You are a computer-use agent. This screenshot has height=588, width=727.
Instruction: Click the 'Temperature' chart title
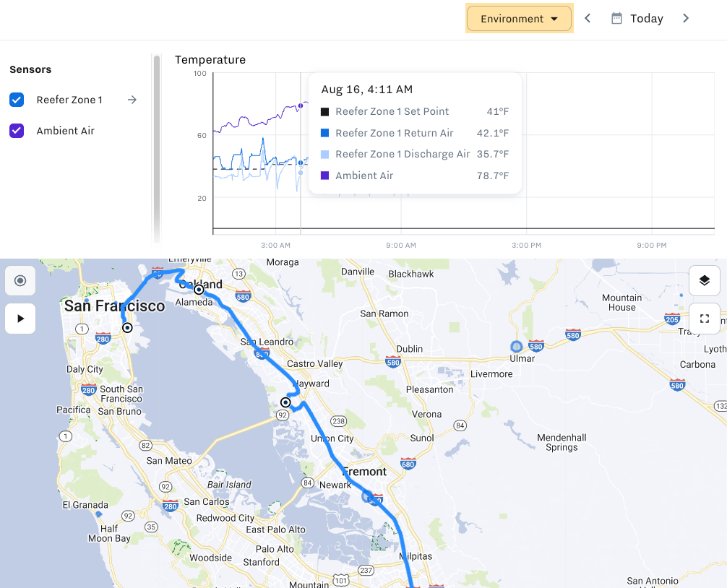(x=210, y=60)
